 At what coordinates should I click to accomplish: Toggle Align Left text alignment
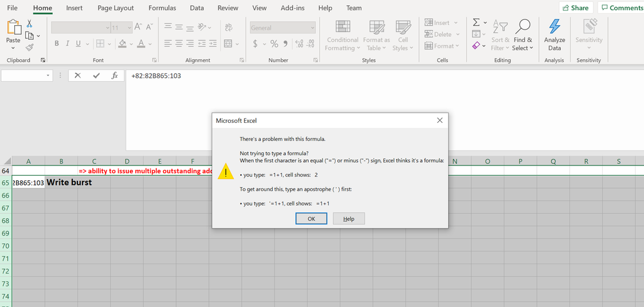click(168, 43)
